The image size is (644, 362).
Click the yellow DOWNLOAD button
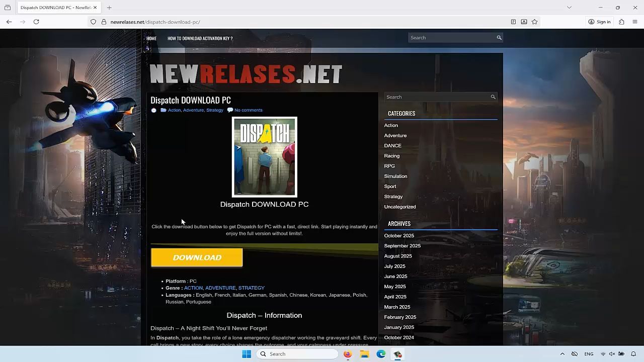pyautogui.click(x=197, y=257)
